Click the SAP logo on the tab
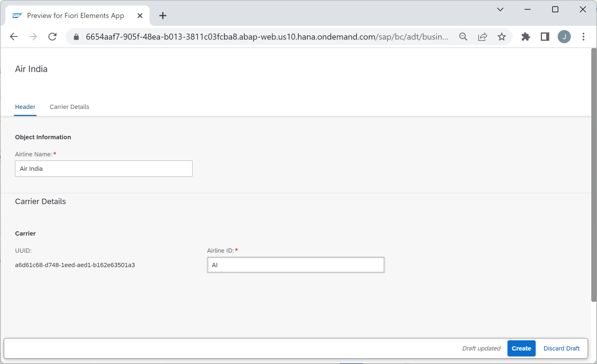 [x=17, y=16]
